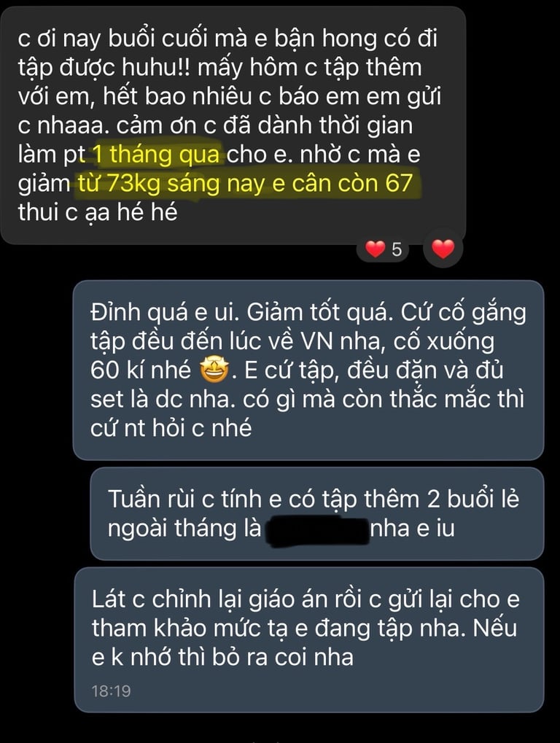Viewport: 560px width, 743px height.
Task: Select the message 'Tuần rùi c tính e có tập thêm'
Action: coord(317,513)
